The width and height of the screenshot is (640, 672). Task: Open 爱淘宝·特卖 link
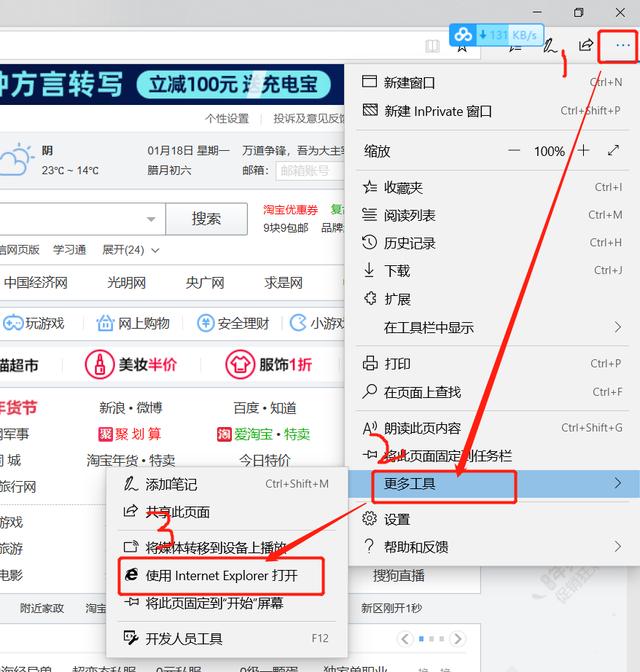264,434
